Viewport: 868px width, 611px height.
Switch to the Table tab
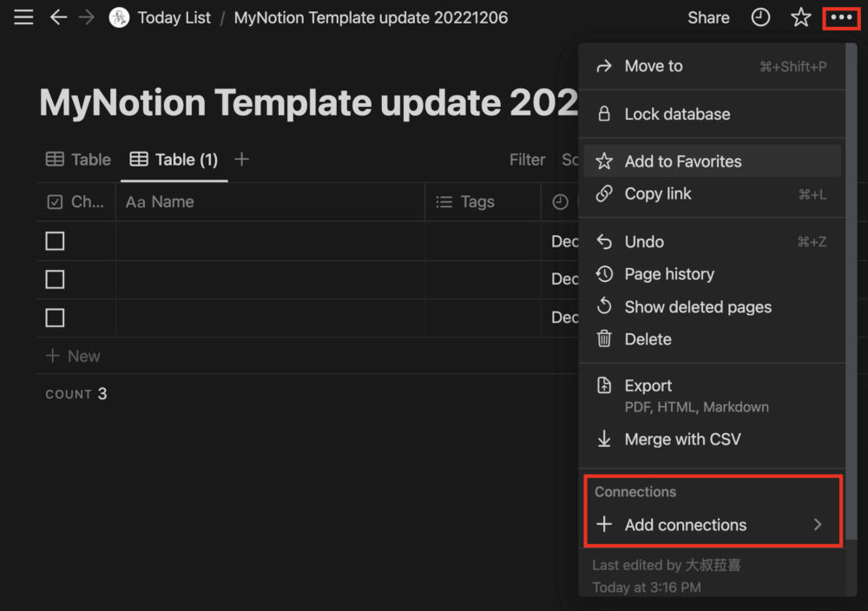pyautogui.click(x=79, y=160)
